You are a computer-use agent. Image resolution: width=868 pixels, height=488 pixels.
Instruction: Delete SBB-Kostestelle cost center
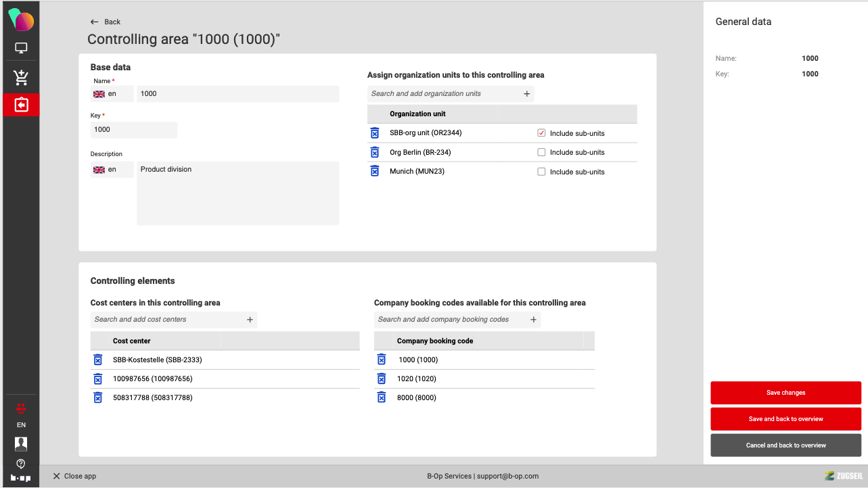tap(97, 360)
